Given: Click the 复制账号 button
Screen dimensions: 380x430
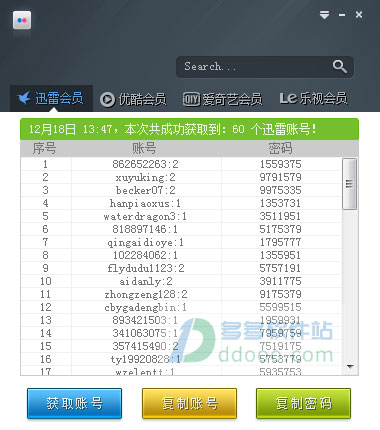Looking at the screenshot, I should pos(189,403).
